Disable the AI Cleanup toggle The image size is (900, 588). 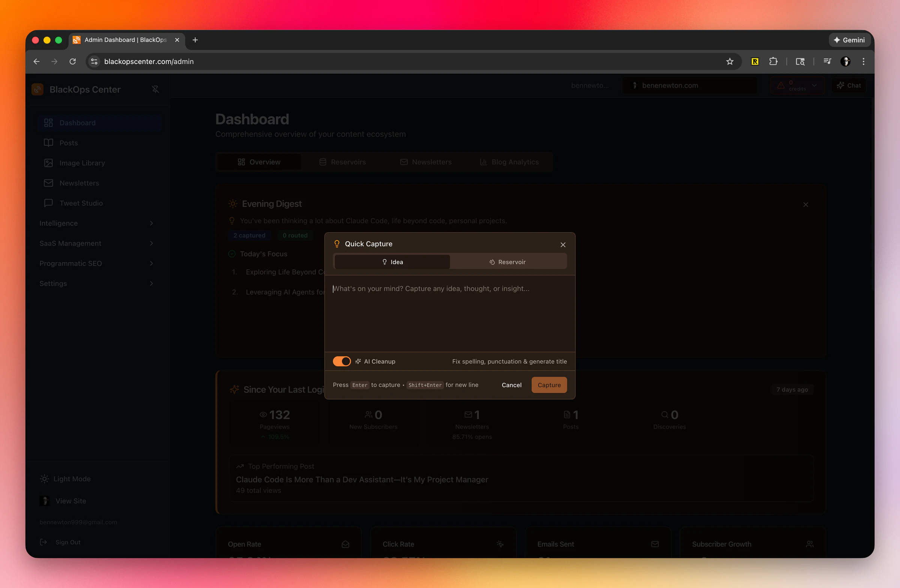(x=342, y=361)
